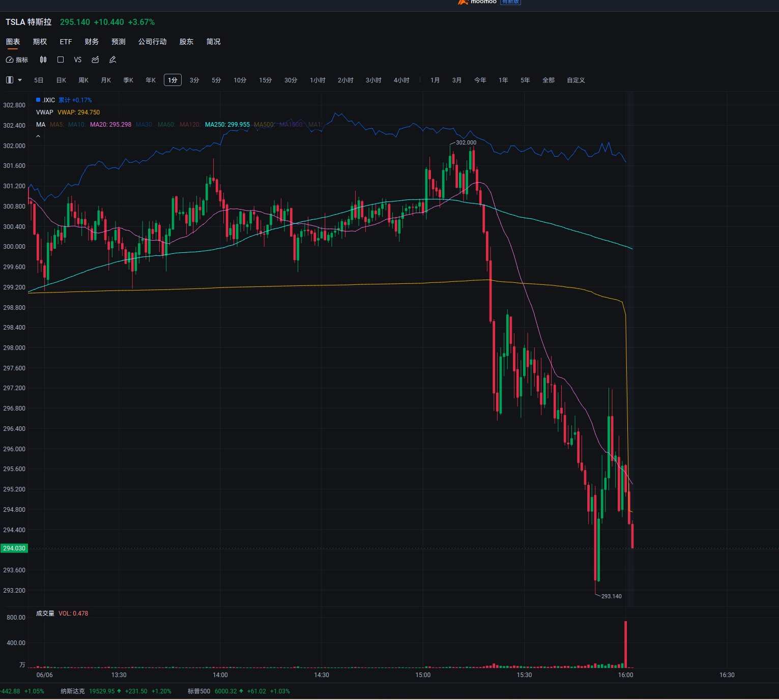Select the 5日 timeframe
This screenshot has height=700, width=779.
39,80
